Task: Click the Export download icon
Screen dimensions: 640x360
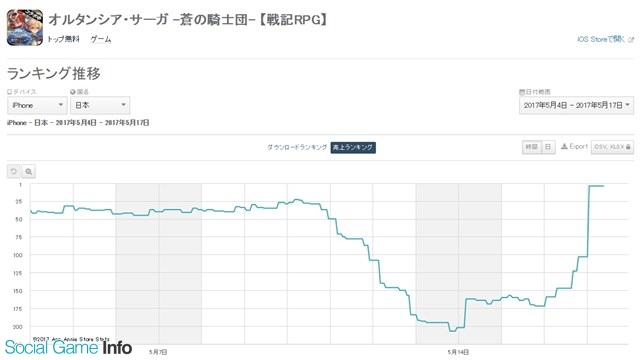Action: click(564, 147)
